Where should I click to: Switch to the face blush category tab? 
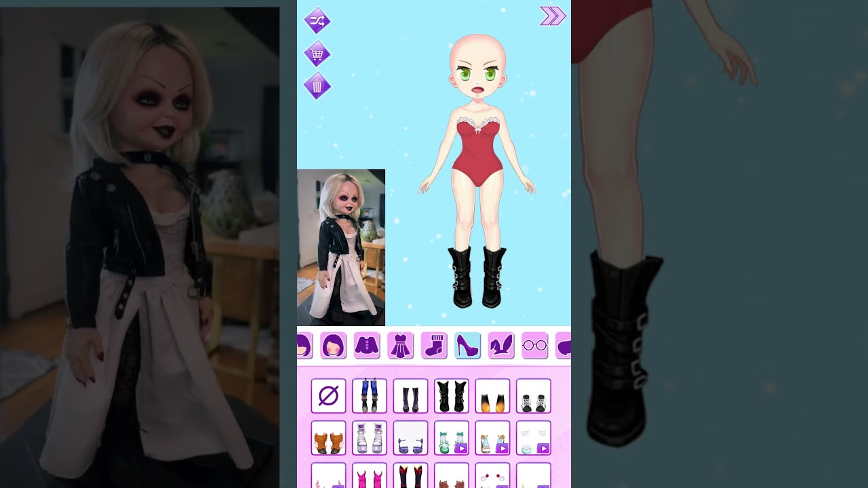point(333,346)
